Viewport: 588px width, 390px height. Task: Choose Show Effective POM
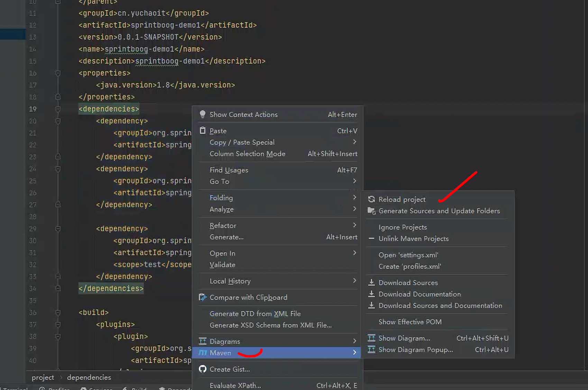click(x=410, y=322)
